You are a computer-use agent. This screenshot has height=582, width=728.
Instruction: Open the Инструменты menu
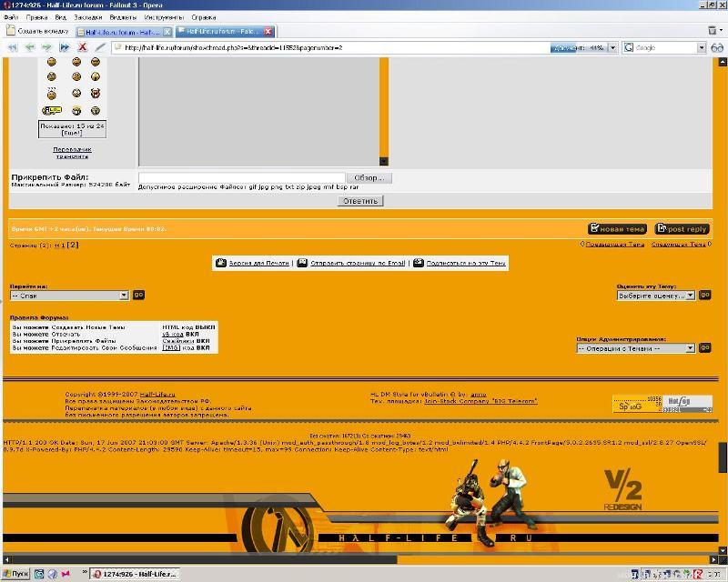click(x=162, y=17)
